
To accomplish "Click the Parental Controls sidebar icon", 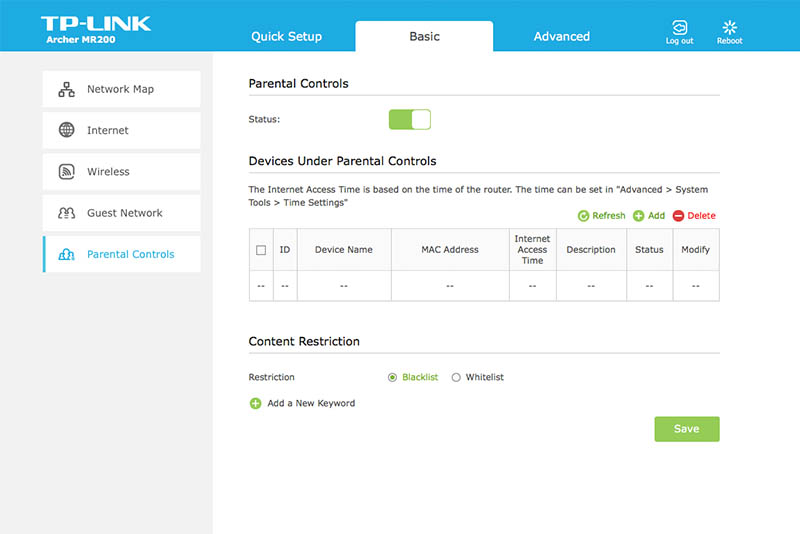I will point(66,254).
